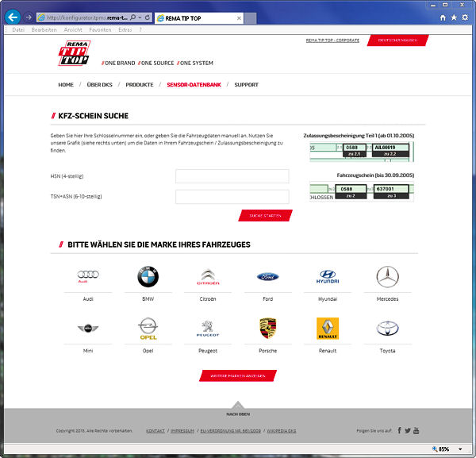Click the address bar search magnifier
Screen dimensions: 476x458
point(133,17)
